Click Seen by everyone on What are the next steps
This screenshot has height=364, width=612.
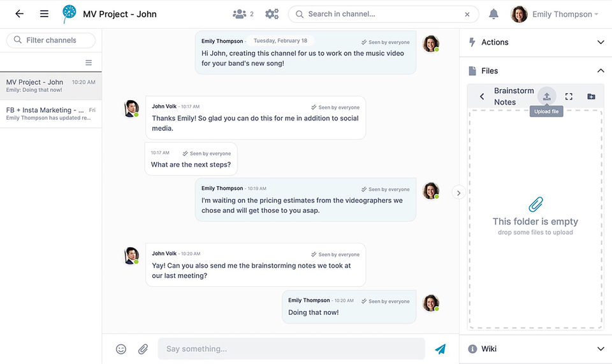(x=207, y=154)
